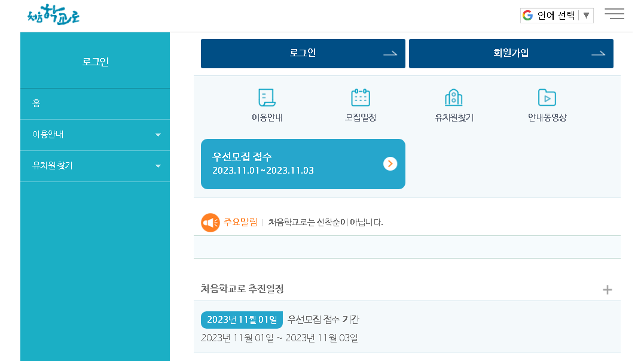Expand the 이용안내 sidebar submenu
Viewport: 644px width, 361px height.
click(158, 135)
